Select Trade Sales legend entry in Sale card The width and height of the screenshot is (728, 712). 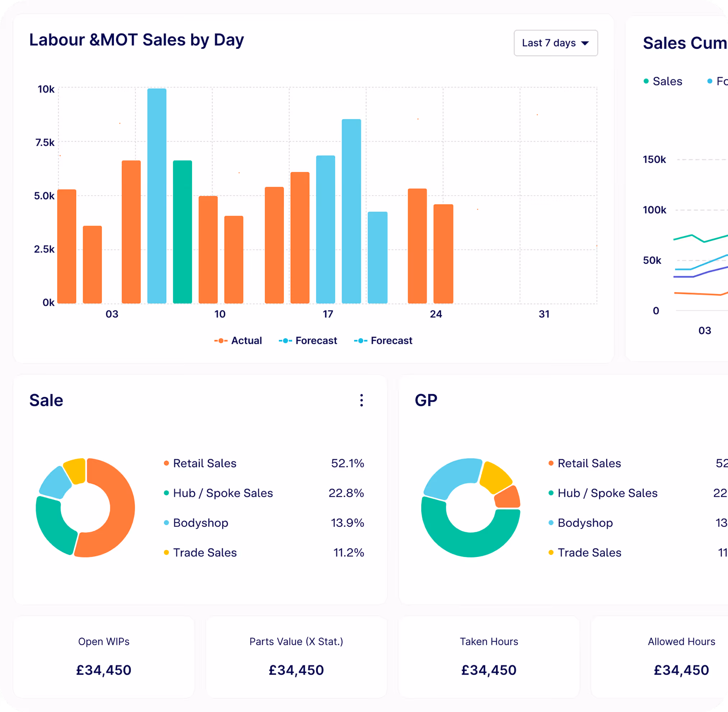pyautogui.click(x=205, y=553)
